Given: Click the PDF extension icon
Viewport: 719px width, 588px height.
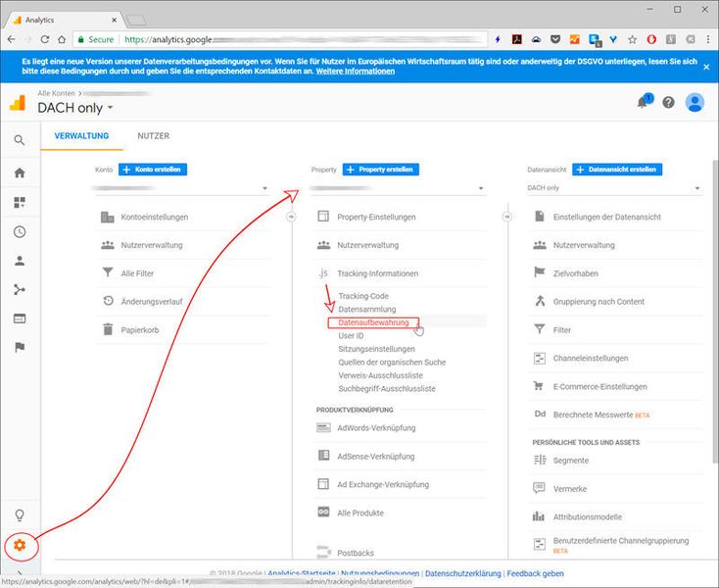Looking at the screenshot, I should pyautogui.click(x=517, y=39).
